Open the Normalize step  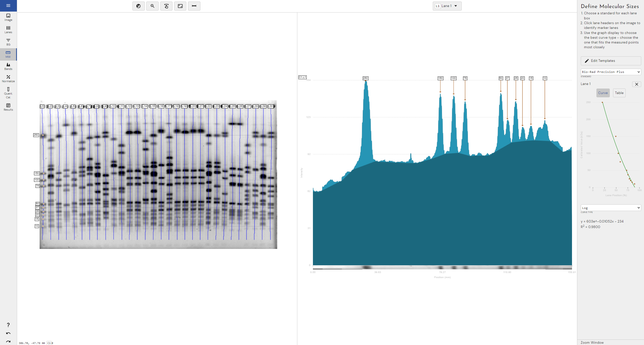tap(8, 79)
